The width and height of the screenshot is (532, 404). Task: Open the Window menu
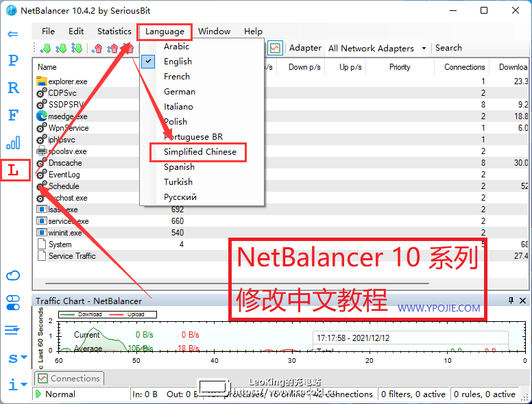[214, 31]
